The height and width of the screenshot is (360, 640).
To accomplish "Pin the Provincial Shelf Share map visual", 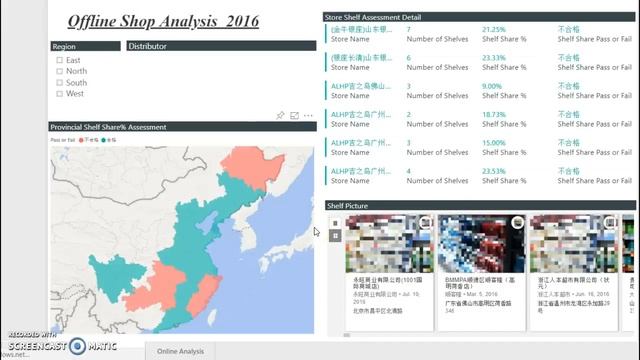I will (280, 116).
